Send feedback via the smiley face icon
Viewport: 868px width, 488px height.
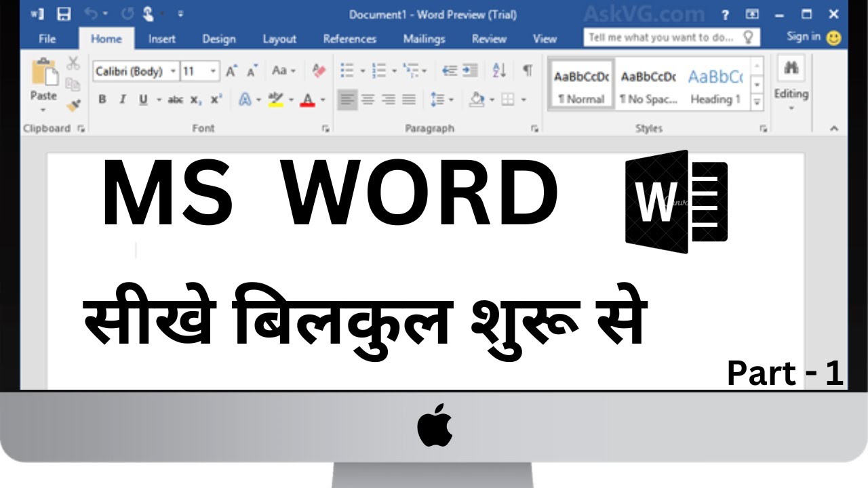834,38
